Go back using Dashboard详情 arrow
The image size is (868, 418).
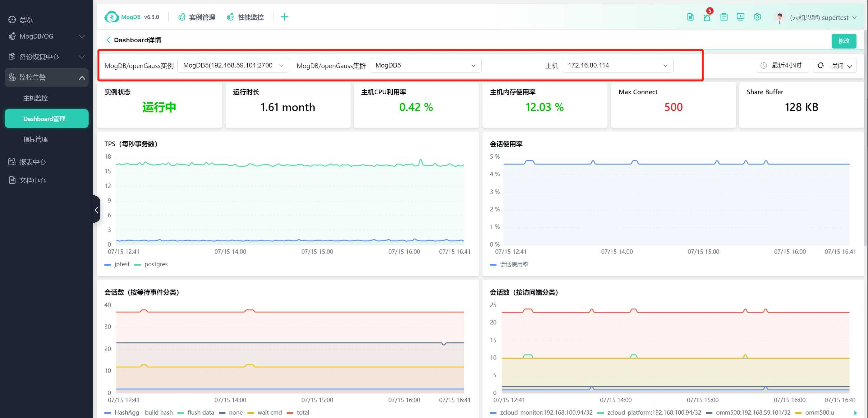pos(108,40)
